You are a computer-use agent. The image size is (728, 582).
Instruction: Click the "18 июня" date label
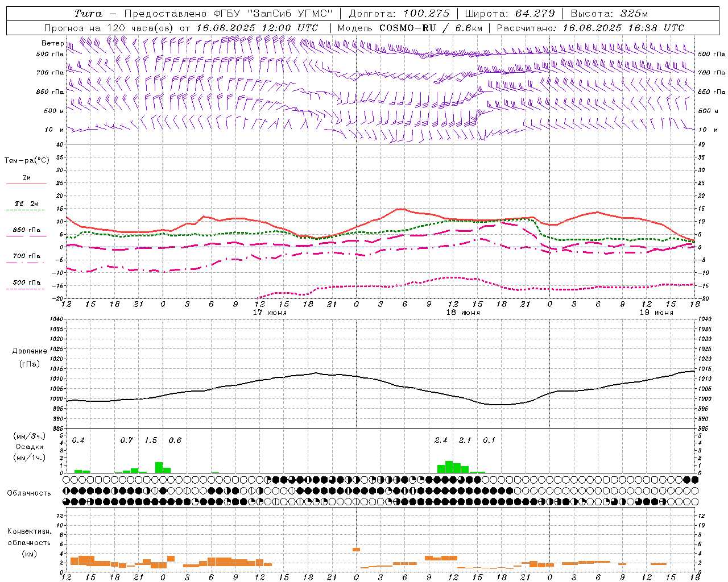click(x=463, y=313)
